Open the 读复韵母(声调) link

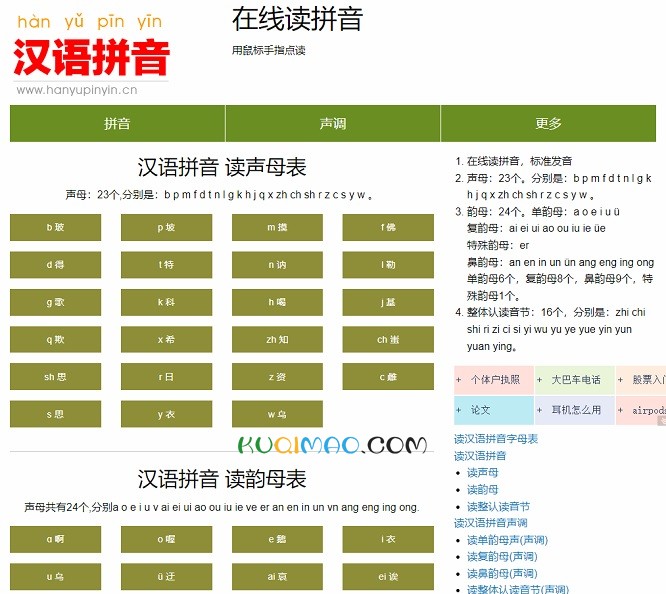tap(507, 557)
